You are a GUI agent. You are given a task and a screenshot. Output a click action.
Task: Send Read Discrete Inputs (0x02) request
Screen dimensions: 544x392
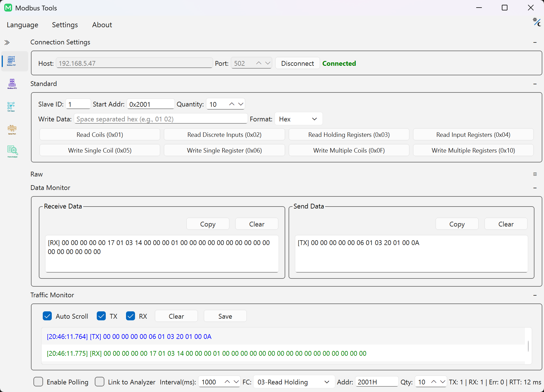[224, 135]
